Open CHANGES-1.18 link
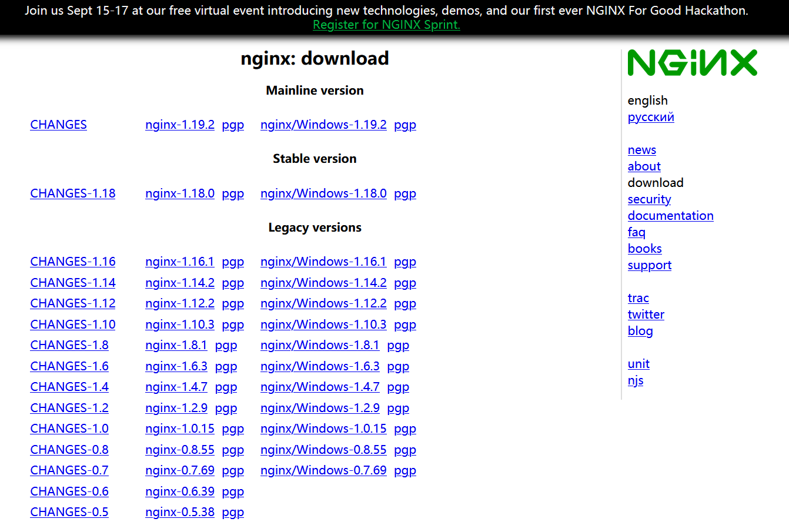The width and height of the screenshot is (789, 532). [73, 193]
